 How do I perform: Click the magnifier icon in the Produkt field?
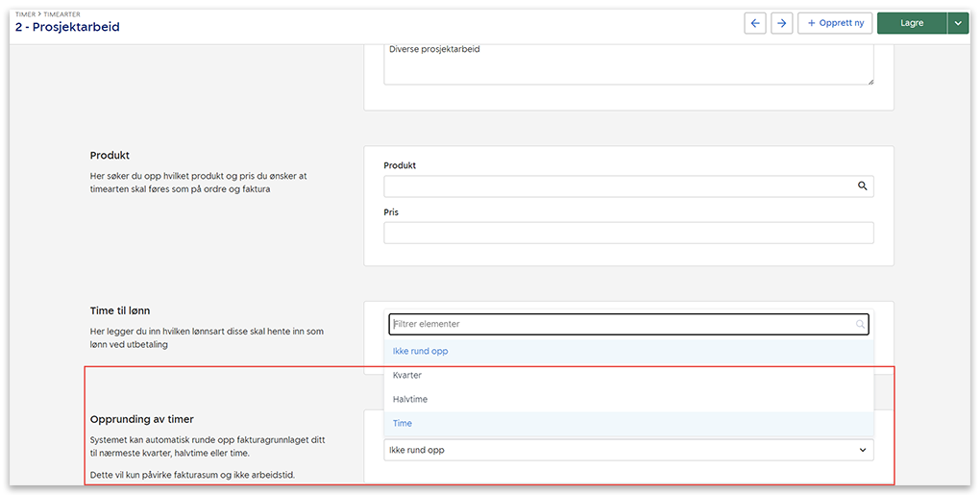pyautogui.click(x=862, y=186)
